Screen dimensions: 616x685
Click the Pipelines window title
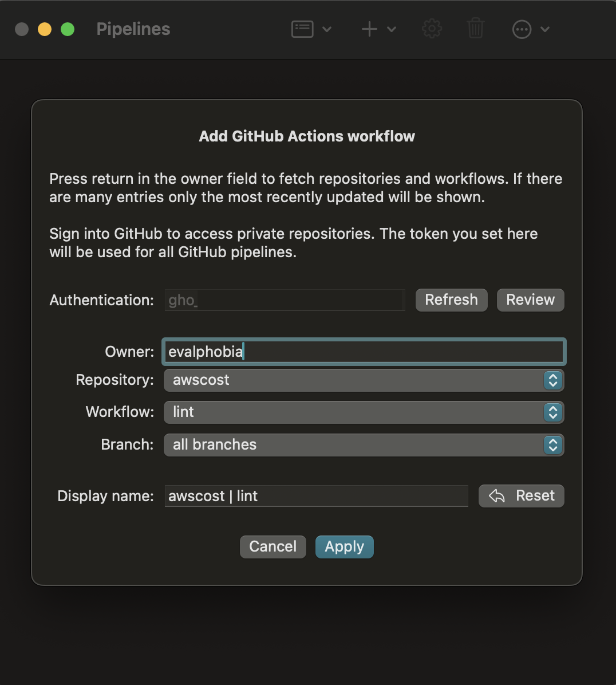(x=133, y=29)
